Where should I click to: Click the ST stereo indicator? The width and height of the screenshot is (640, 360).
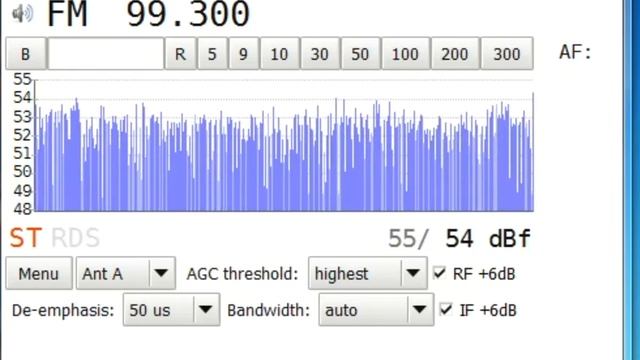click(25, 238)
